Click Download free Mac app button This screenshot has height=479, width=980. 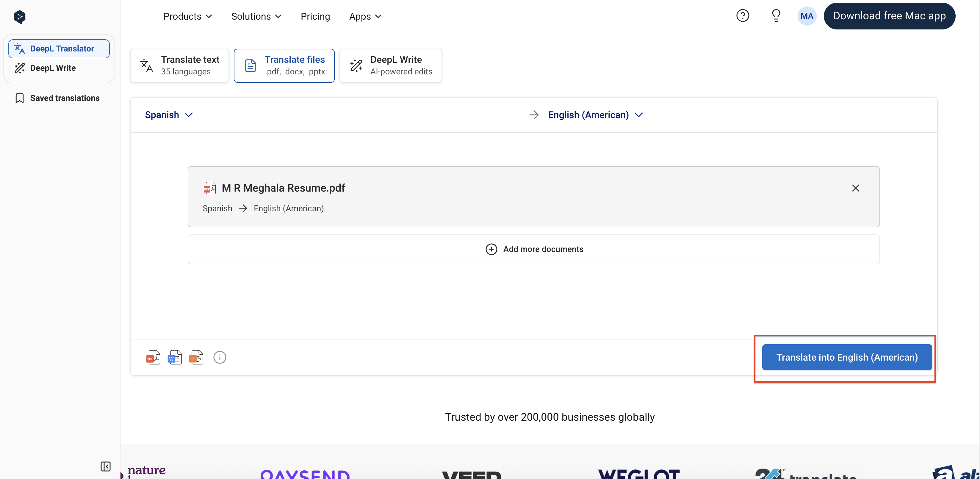click(x=889, y=16)
